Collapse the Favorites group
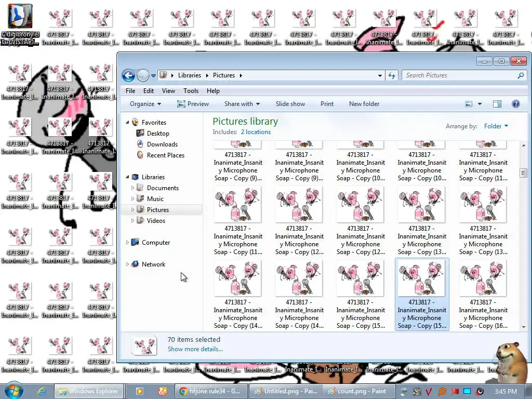Image resolution: width=532 pixels, height=399 pixels. pos(128,122)
